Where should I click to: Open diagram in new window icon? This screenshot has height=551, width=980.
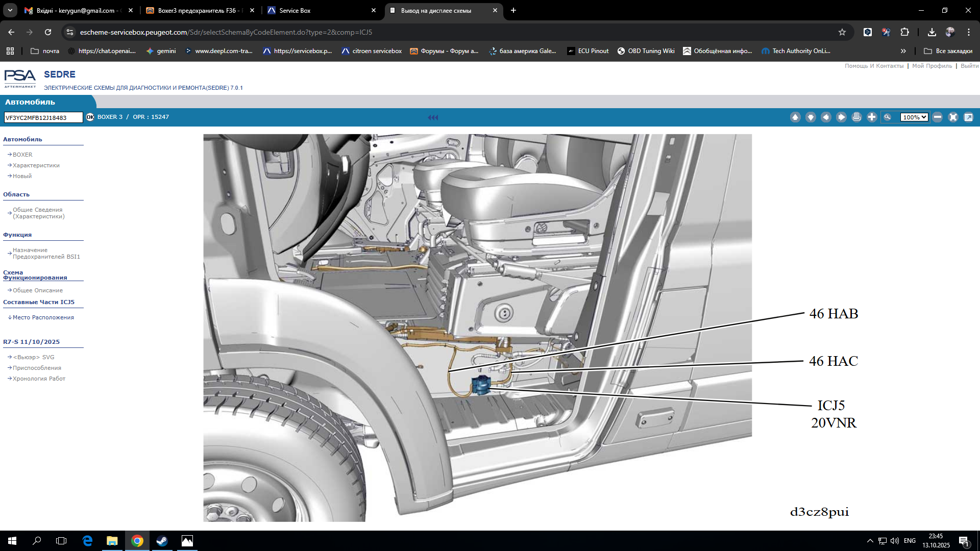968,117
